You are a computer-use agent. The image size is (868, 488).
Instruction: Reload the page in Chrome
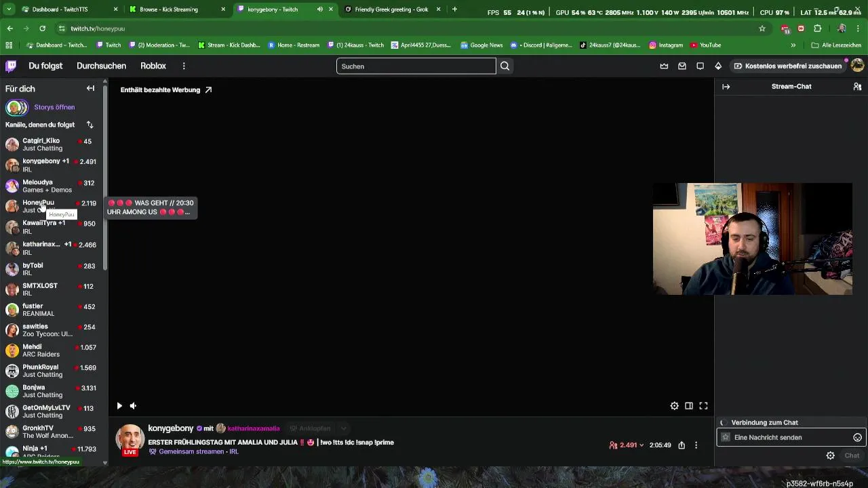tap(42, 28)
